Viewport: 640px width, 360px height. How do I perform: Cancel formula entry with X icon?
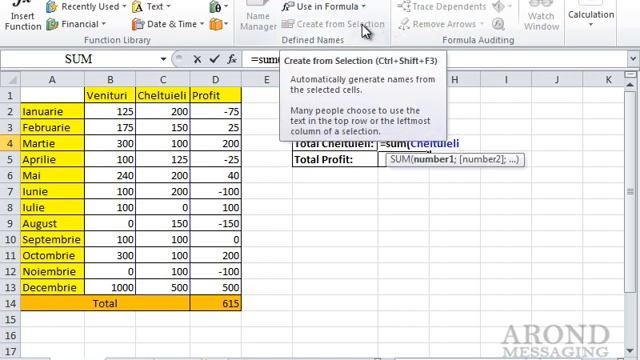tap(197, 59)
